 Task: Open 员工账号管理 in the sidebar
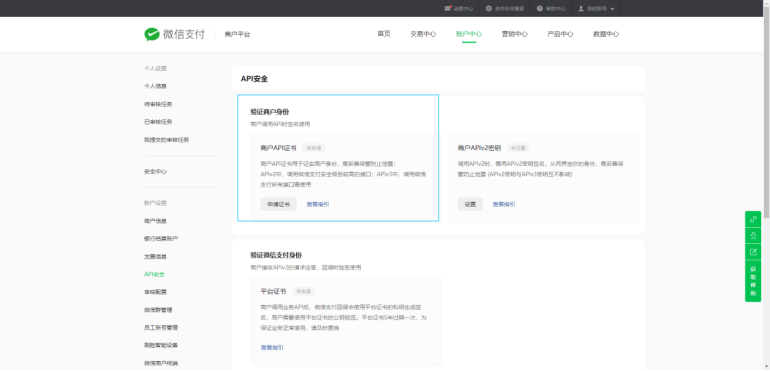pos(161,328)
